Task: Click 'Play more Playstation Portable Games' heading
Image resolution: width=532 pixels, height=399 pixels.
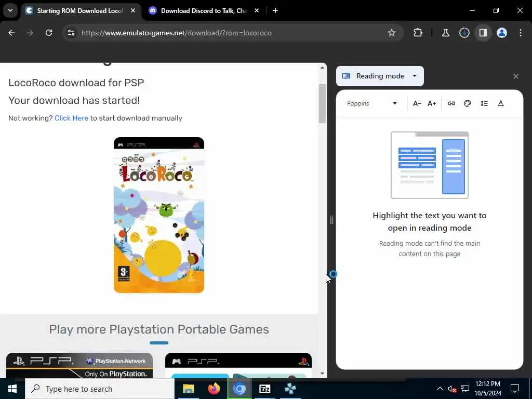Action: (159, 329)
